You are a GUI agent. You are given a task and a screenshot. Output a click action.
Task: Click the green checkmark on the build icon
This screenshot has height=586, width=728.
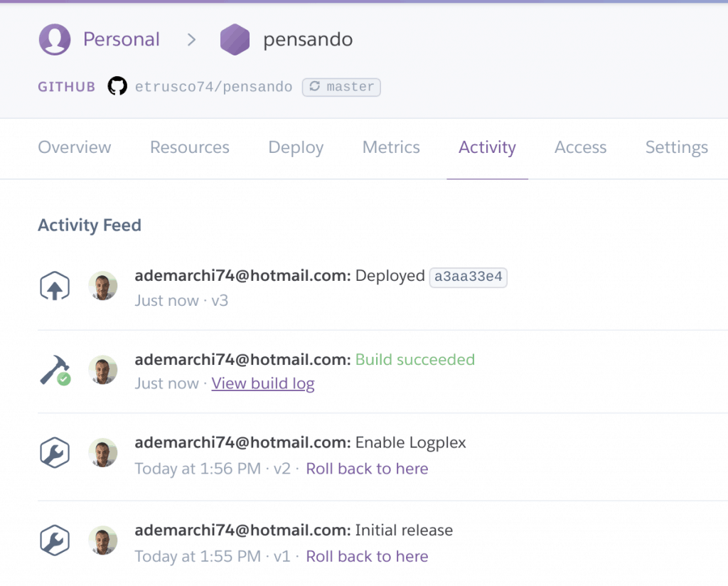tap(63, 378)
